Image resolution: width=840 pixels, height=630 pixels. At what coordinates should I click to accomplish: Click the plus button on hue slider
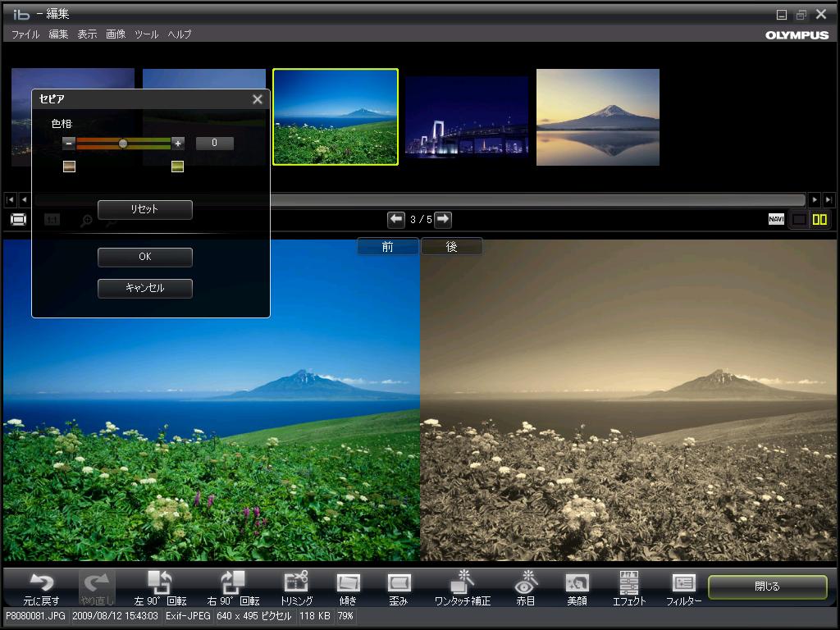(178, 143)
